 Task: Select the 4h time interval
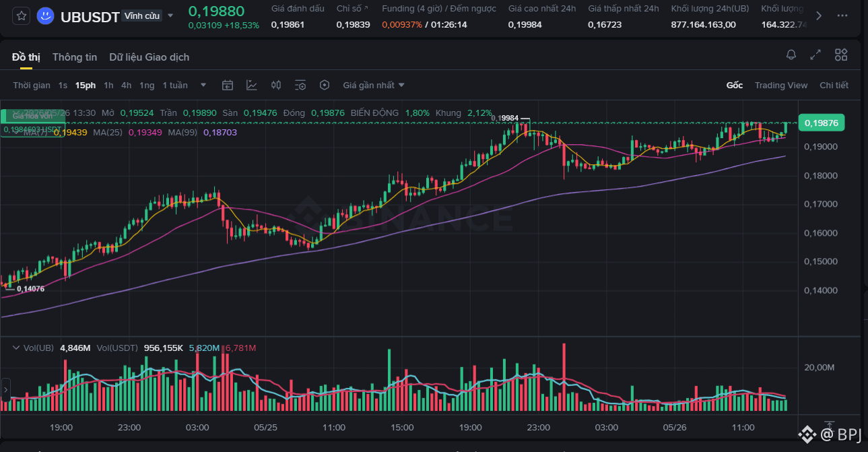[127, 85]
